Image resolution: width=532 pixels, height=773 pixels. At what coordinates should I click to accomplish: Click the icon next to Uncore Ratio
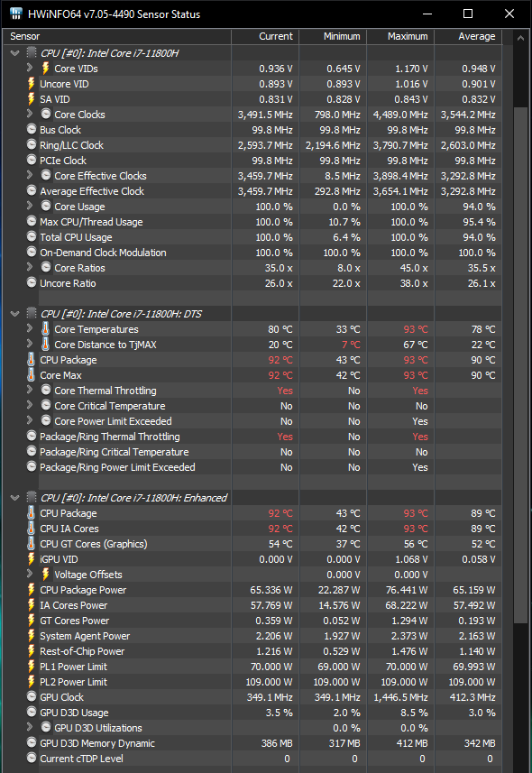click(x=32, y=282)
